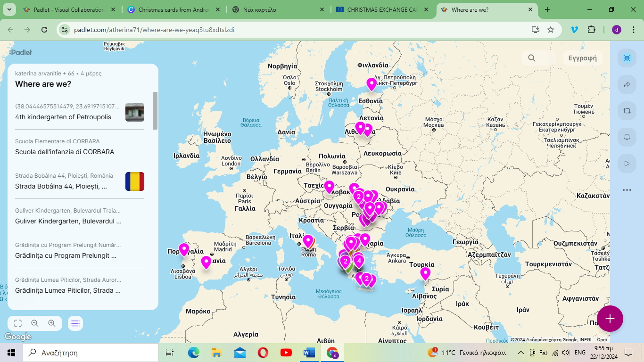Show hidden system tray icons
The height and width of the screenshot is (362, 644).
pyautogui.click(x=521, y=353)
